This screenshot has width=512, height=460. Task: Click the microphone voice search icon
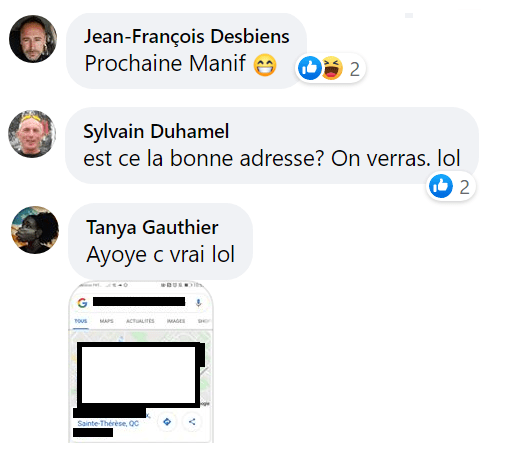pyautogui.click(x=198, y=303)
